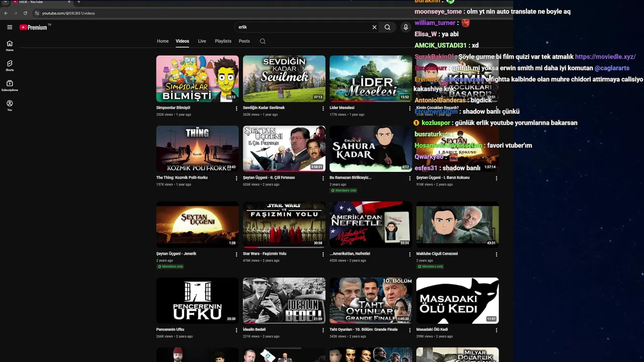Open options for Maklube Ciguli Cenazesi
The height and width of the screenshot is (362, 644).
click(x=497, y=254)
